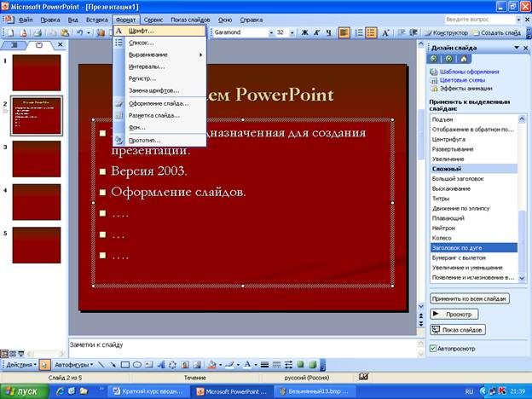Toggle Bold (Ж) formatting
Image resolution: width=532 pixels, height=399 pixels.
coord(304,32)
